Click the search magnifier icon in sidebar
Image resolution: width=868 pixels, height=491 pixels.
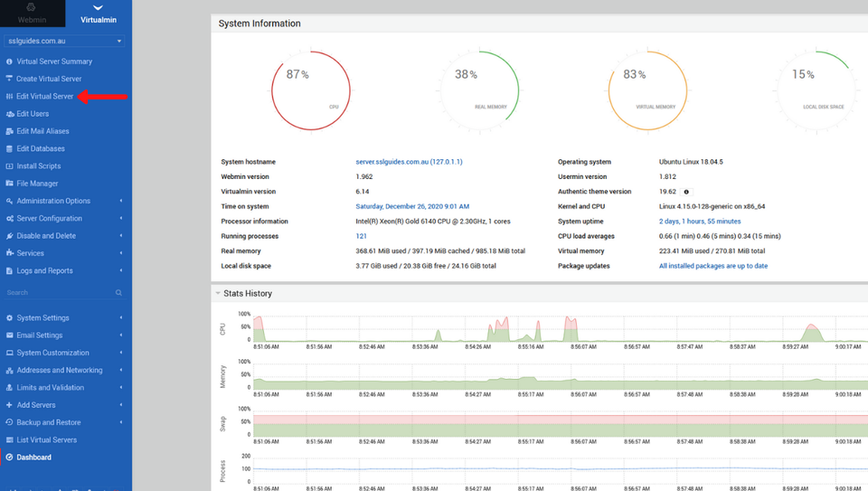pyautogui.click(x=118, y=293)
